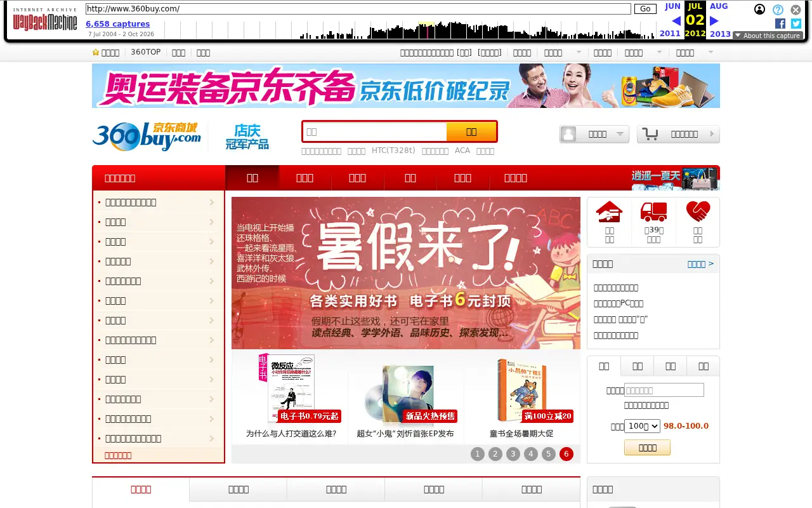Go to the next capture arrow
The image size is (812, 508).
714,20
